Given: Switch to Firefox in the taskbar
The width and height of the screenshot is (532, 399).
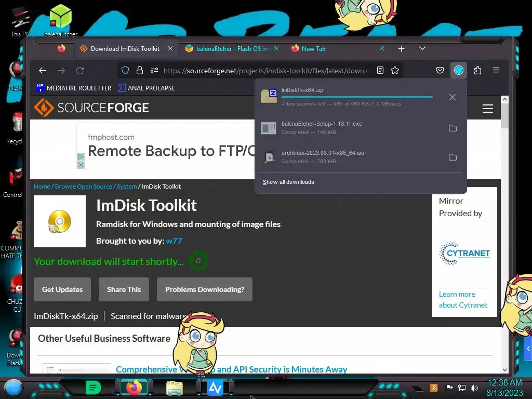Looking at the screenshot, I should coord(134,388).
